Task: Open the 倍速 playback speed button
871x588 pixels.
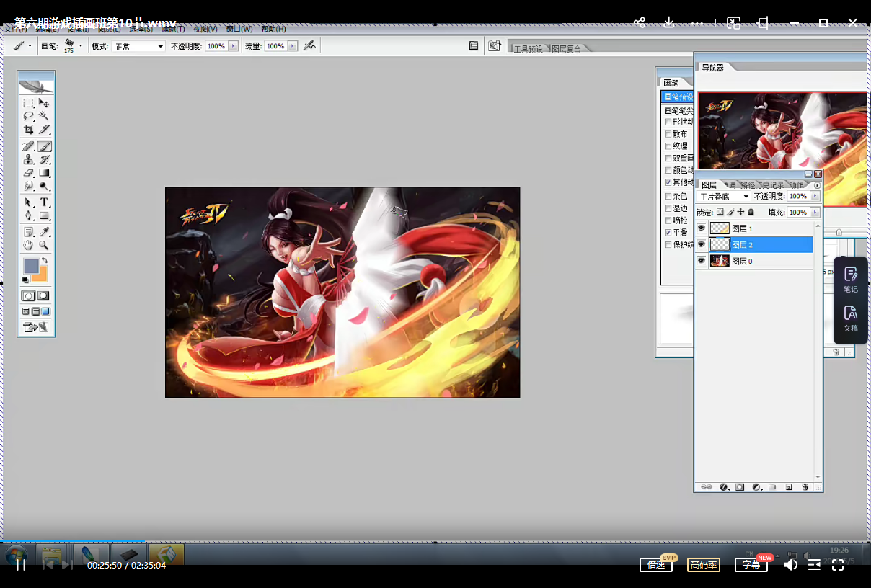Action: tap(656, 565)
